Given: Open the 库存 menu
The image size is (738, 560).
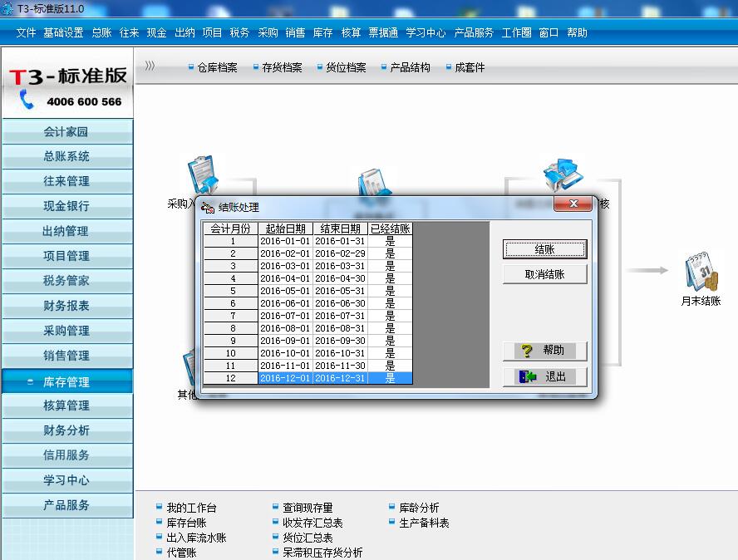Looking at the screenshot, I should pos(322,33).
